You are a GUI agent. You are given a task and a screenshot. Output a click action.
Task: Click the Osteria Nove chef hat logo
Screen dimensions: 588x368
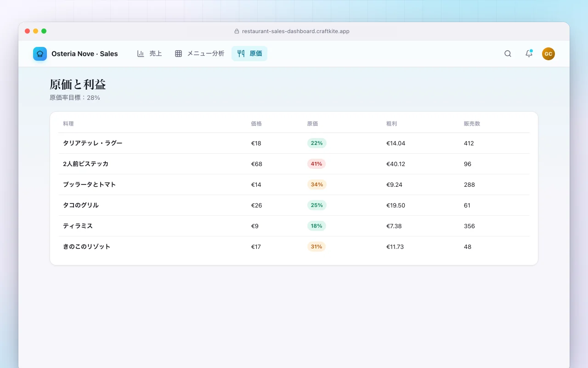(40, 54)
